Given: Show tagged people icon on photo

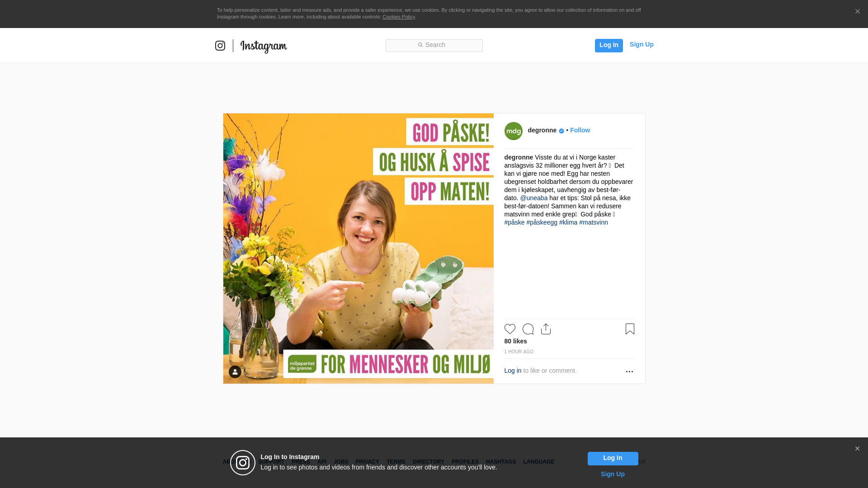Looking at the screenshot, I should tap(235, 371).
